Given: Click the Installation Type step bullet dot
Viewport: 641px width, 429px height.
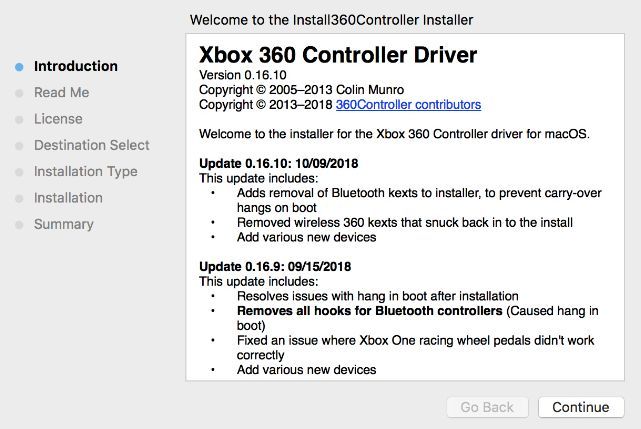Looking at the screenshot, I should point(19,172).
